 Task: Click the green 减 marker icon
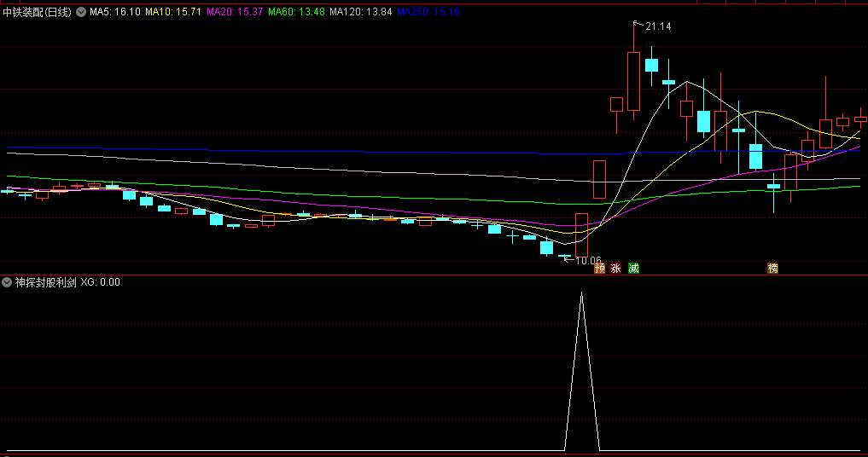[x=634, y=269]
